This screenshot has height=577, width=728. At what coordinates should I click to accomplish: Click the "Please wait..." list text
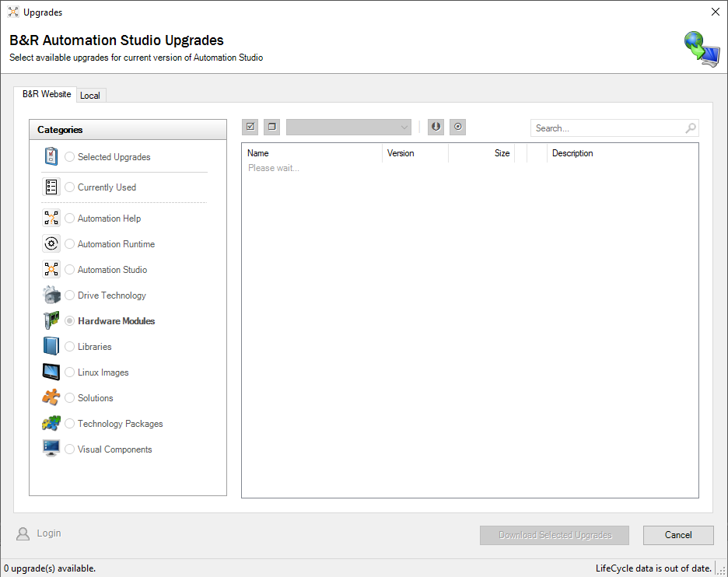(274, 168)
